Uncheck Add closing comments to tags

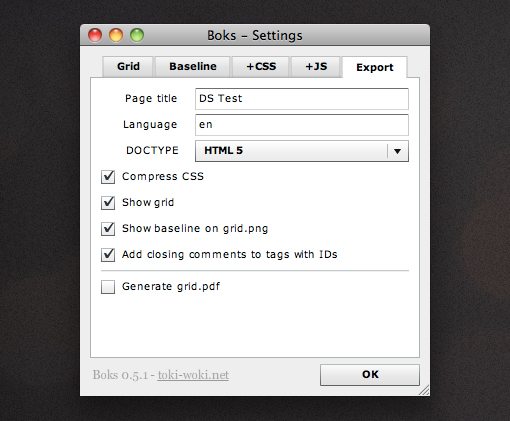tap(108, 255)
